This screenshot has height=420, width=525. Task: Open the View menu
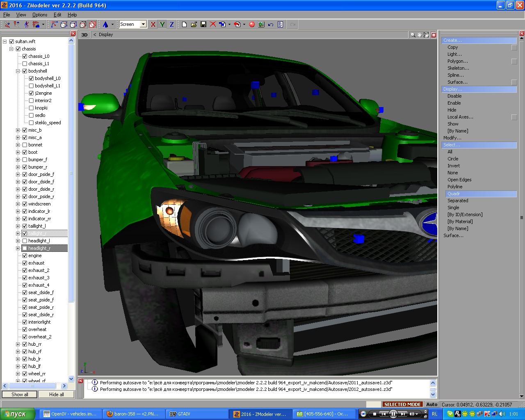pyautogui.click(x=21, y=15)
